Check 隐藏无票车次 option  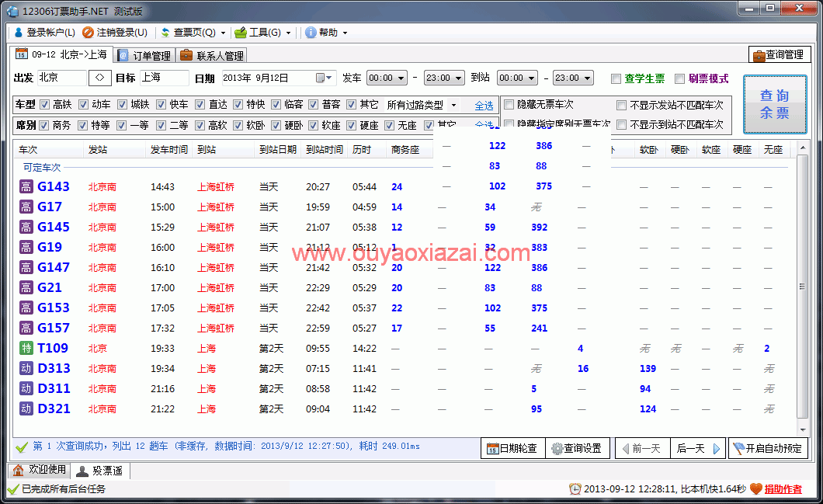point(509,105)
